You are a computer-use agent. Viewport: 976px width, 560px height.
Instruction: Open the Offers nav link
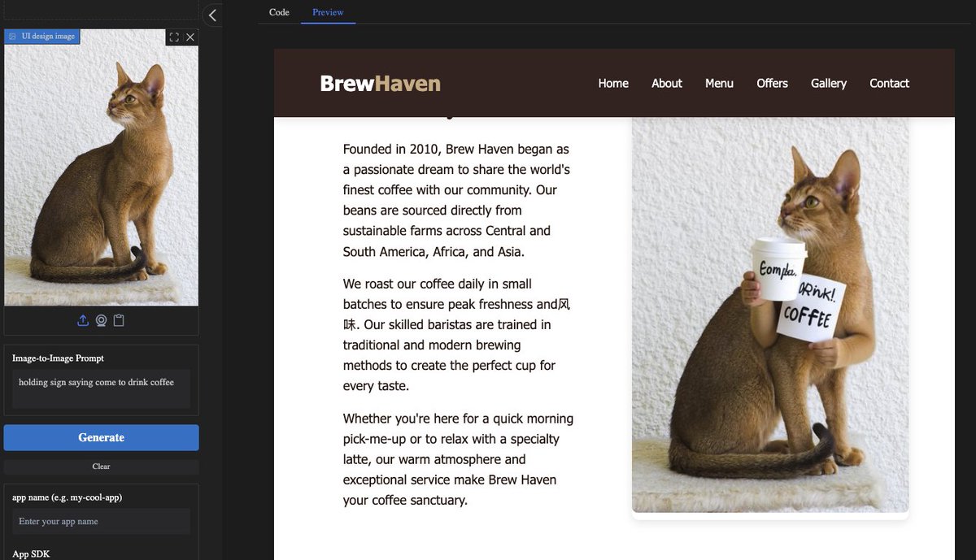[x=772, y=83]
